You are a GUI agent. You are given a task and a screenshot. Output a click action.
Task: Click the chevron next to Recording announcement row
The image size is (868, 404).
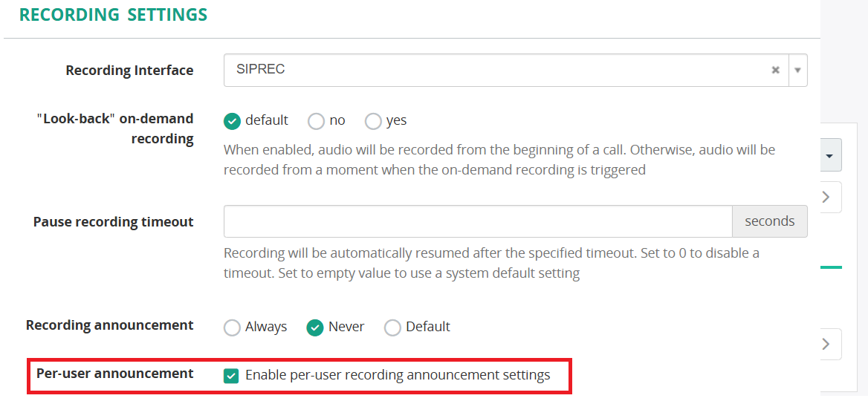coord(826,344)
